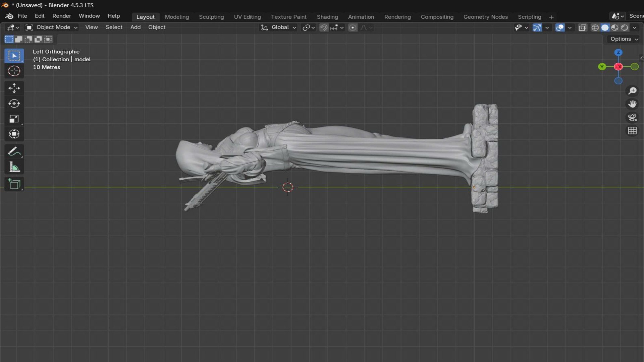Set selection mode to invert
This screenshot has height=362, width=644.
(x=38, y=39)
